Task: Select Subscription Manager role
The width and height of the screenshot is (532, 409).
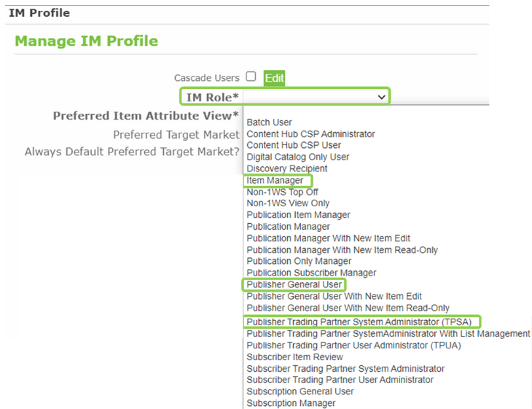Action: [x=291, y=403]
